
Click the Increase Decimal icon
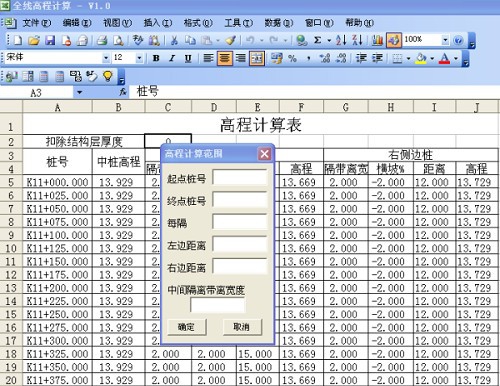[x=325, y=59]
